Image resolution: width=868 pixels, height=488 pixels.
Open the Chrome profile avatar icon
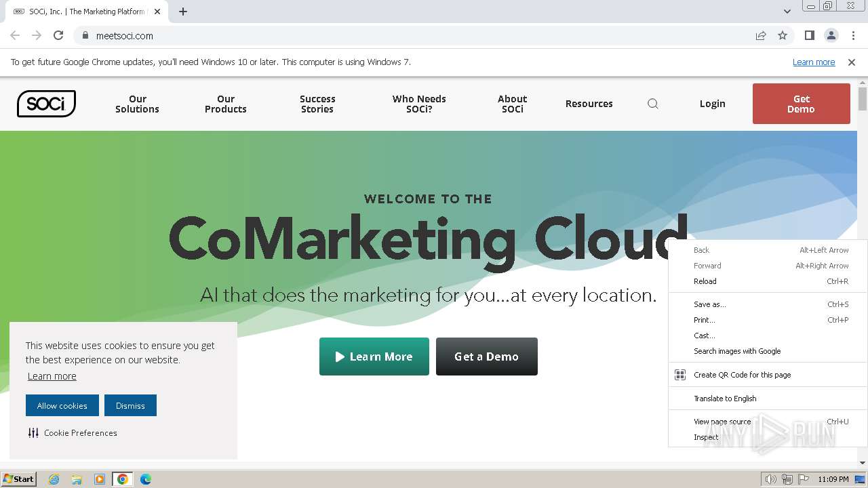coord(831,35)
